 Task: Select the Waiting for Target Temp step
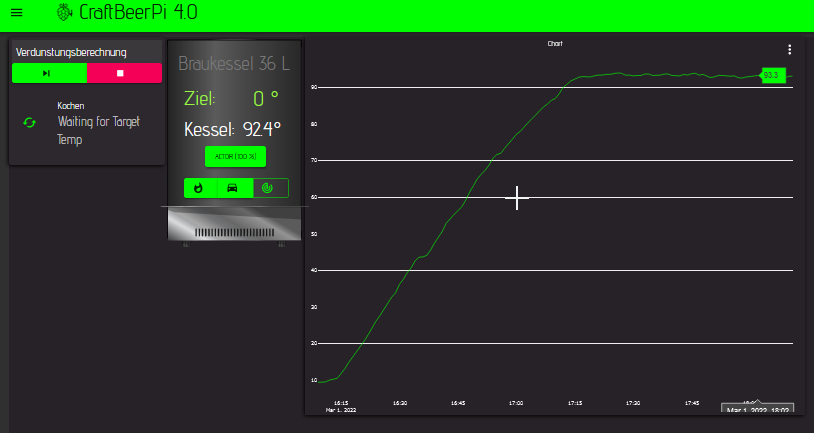(98, 130)
